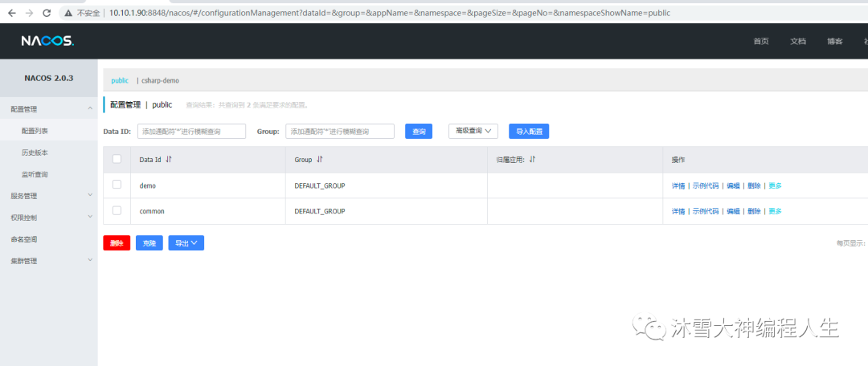Viewport: 868px width, 366px height.
Task: Focus the Group search field
Action: coord(340,131)
